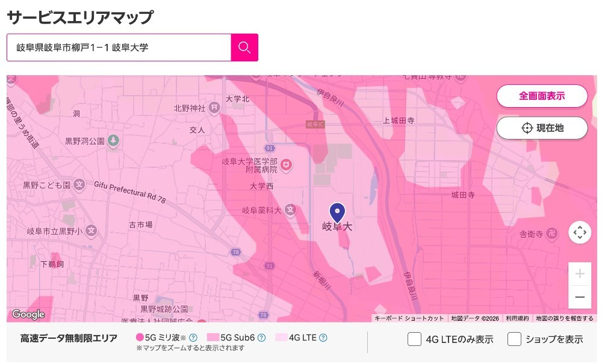Viewport: 602px width, 364px height.
Task: Check the ショップを表示 checkbox
Action: 514,339
